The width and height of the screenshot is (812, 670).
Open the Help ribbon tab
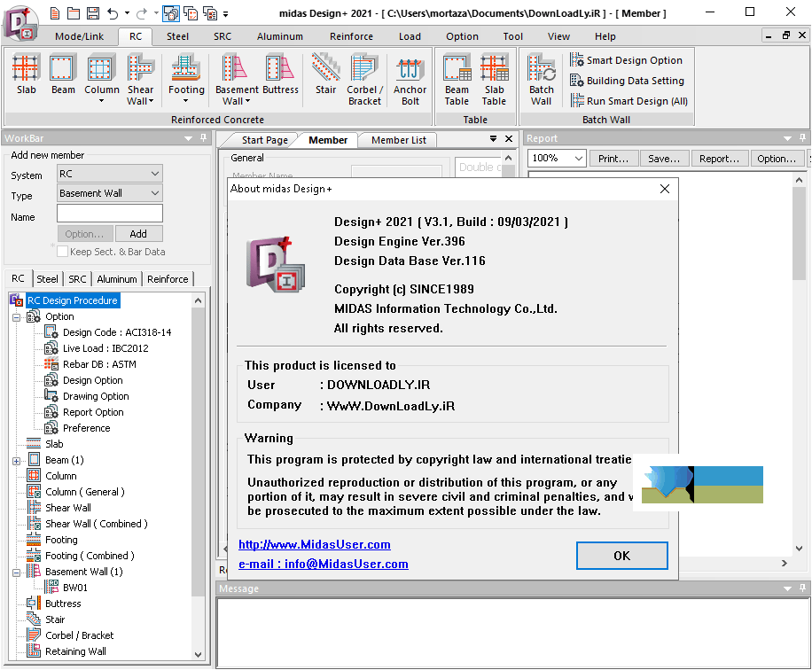click(605, 36)
